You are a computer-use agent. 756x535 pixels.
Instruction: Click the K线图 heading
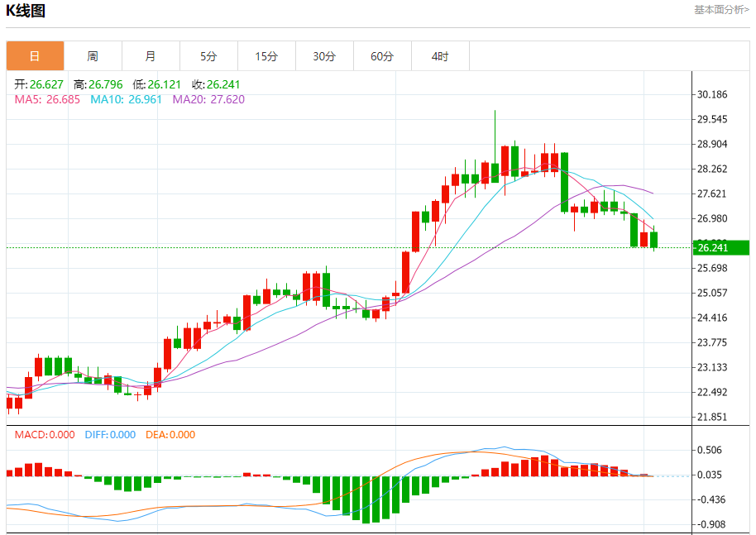point(26,11)
